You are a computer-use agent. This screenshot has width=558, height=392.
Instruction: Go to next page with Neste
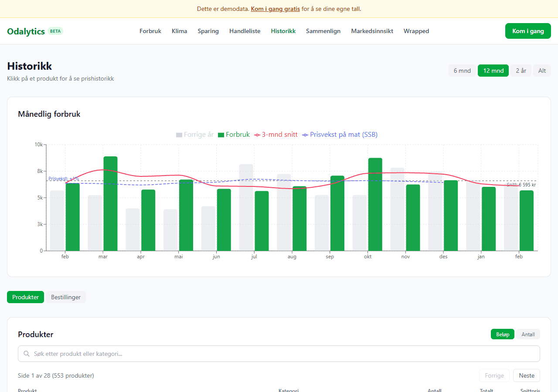click(x=526, y=375)
